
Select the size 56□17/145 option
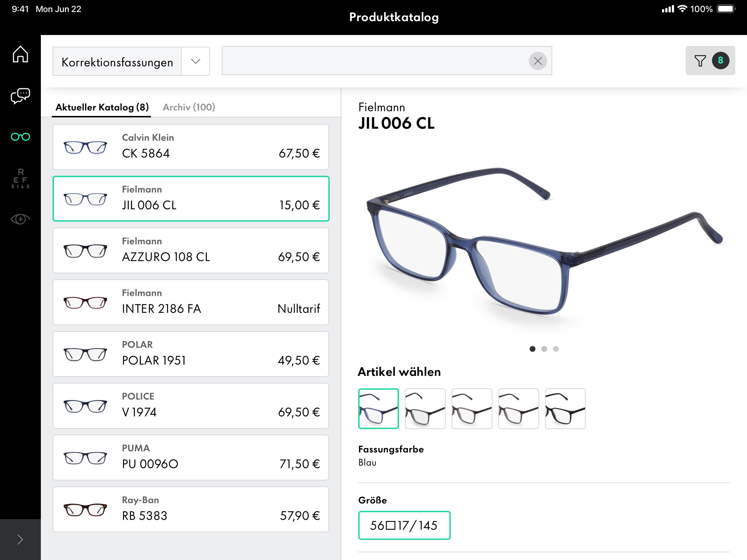click(404, 525)
